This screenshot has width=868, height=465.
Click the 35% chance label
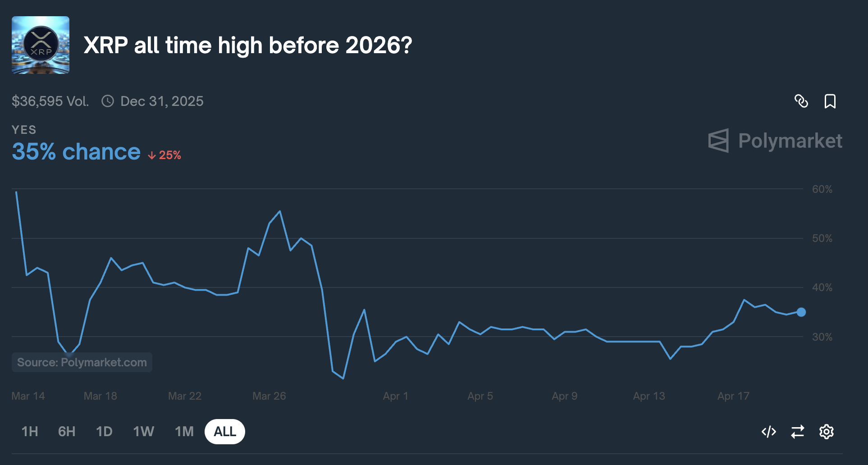pos(76,152)
